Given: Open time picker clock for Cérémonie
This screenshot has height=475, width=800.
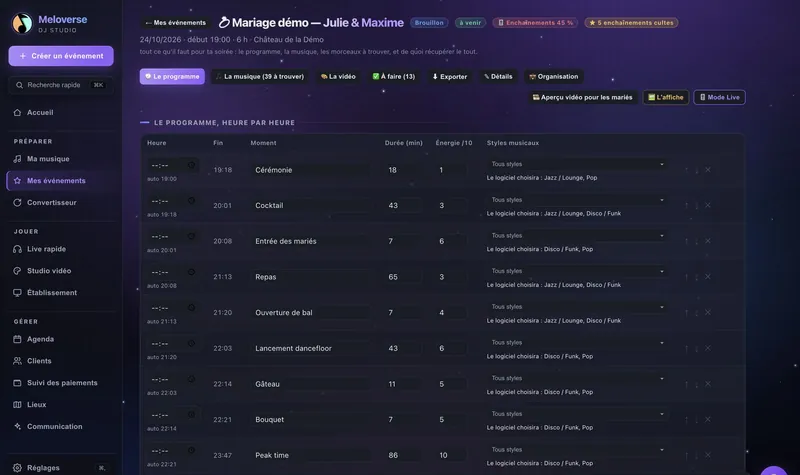Looking at the screenshot, I should (x=191, y=165).
